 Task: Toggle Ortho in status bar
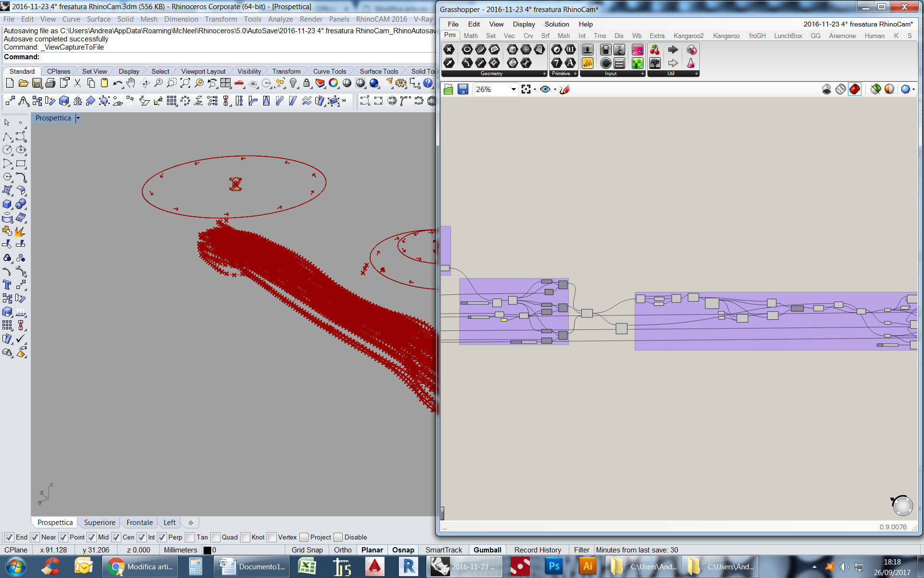pyautogui.click(x=343, y=550)
